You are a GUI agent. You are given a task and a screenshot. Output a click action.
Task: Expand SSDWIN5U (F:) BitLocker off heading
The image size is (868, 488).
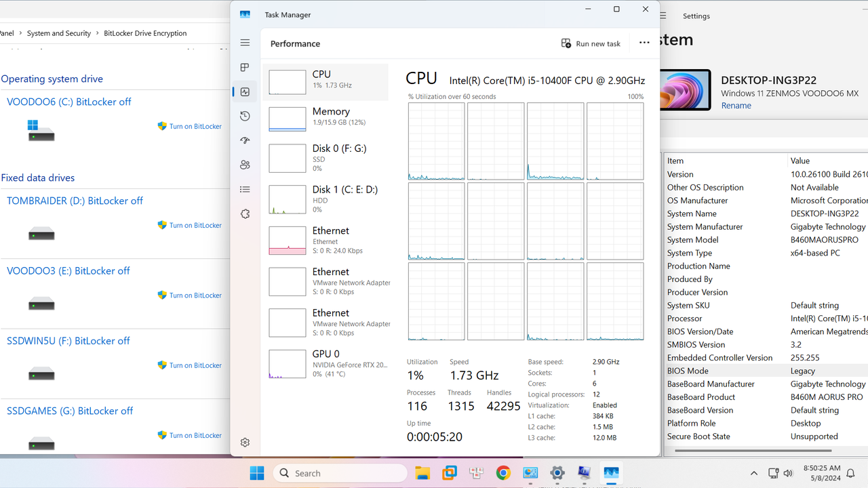tap(68, 341)
